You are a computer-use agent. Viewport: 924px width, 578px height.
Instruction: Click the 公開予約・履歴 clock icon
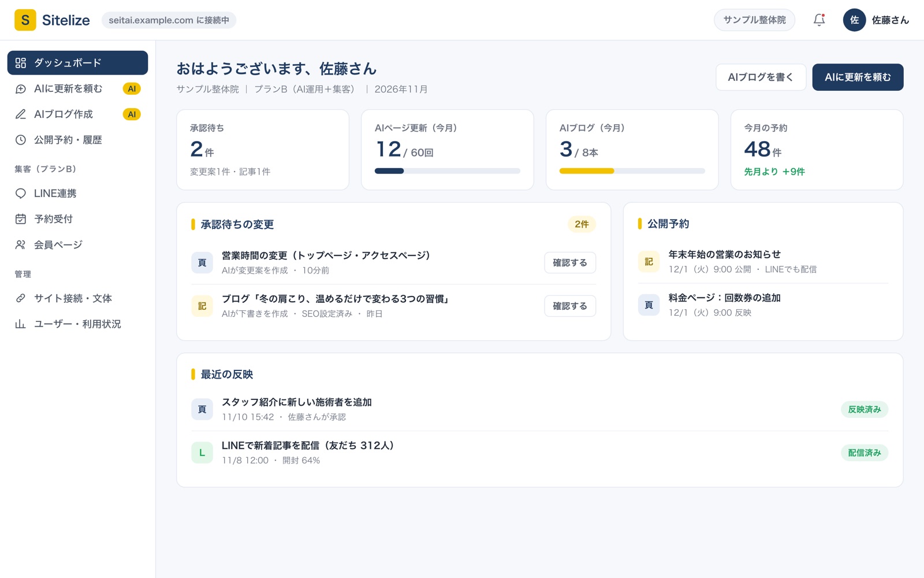pos(21,140)
